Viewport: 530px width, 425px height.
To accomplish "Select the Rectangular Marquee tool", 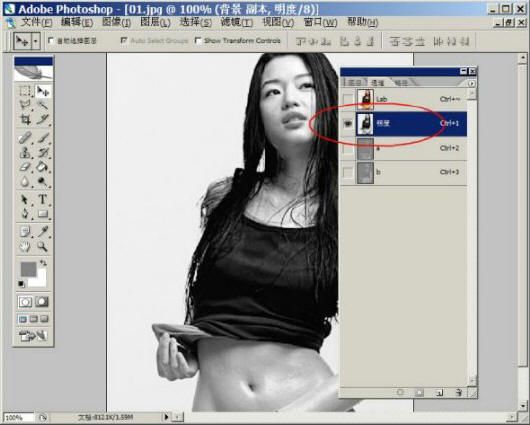I will (x=25, y=91).
